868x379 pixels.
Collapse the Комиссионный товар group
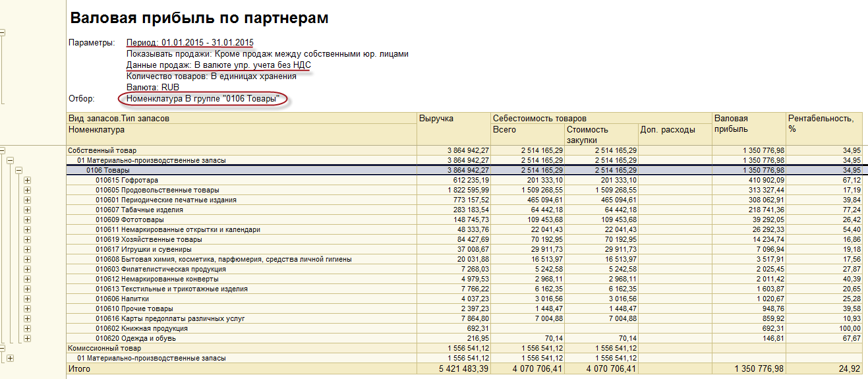(x=3, y=348)
